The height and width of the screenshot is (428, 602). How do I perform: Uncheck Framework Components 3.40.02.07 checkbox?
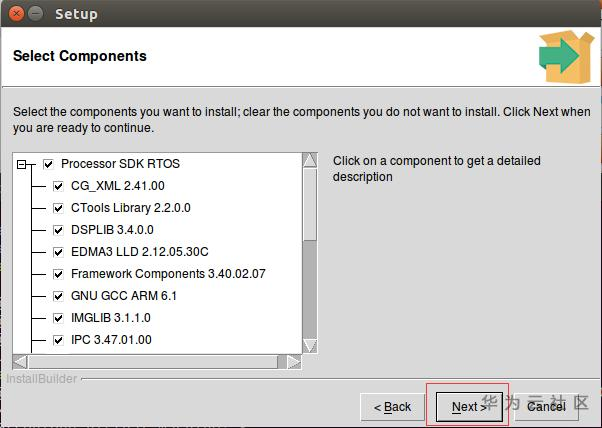tap(58, 274)
